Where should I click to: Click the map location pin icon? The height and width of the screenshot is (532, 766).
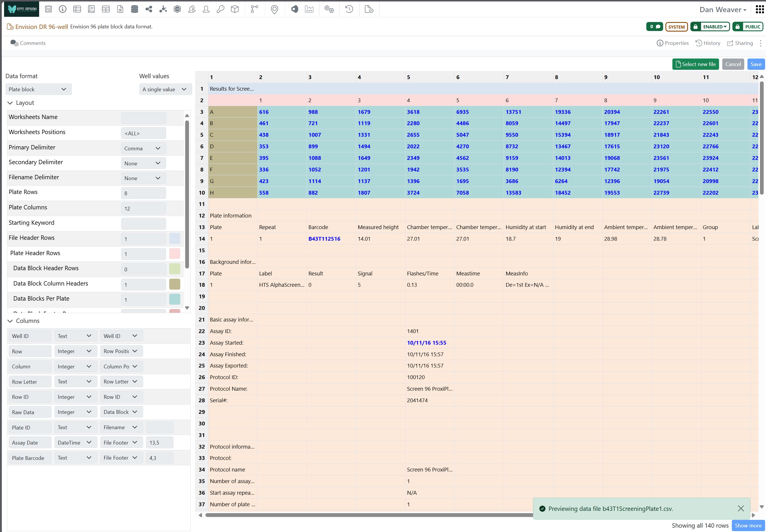[274, 9]
